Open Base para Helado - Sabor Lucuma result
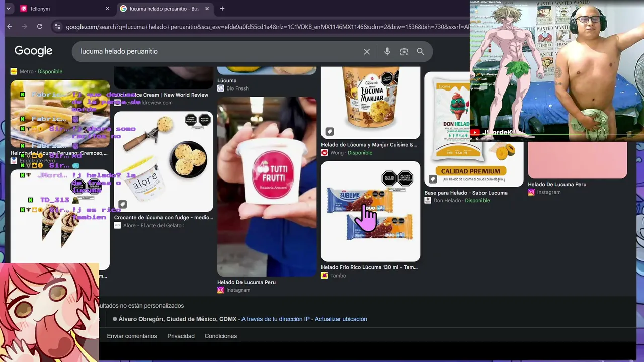The width and height of the screenshot is (644, 362). click(466, 193)
